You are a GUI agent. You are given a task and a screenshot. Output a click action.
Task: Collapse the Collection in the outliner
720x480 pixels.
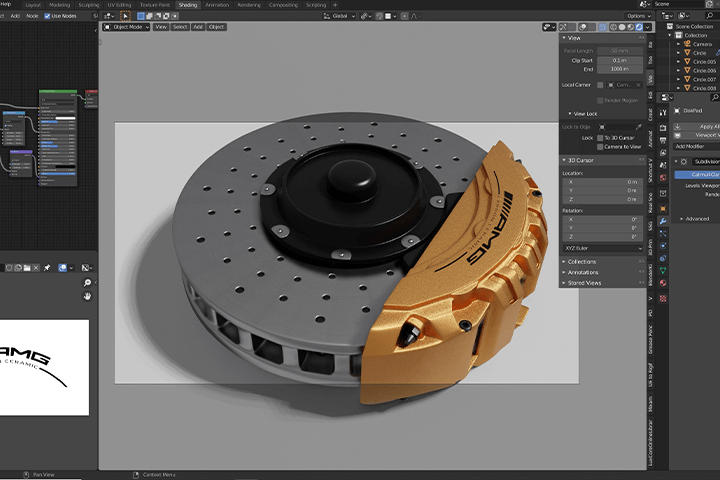point(670,35)
